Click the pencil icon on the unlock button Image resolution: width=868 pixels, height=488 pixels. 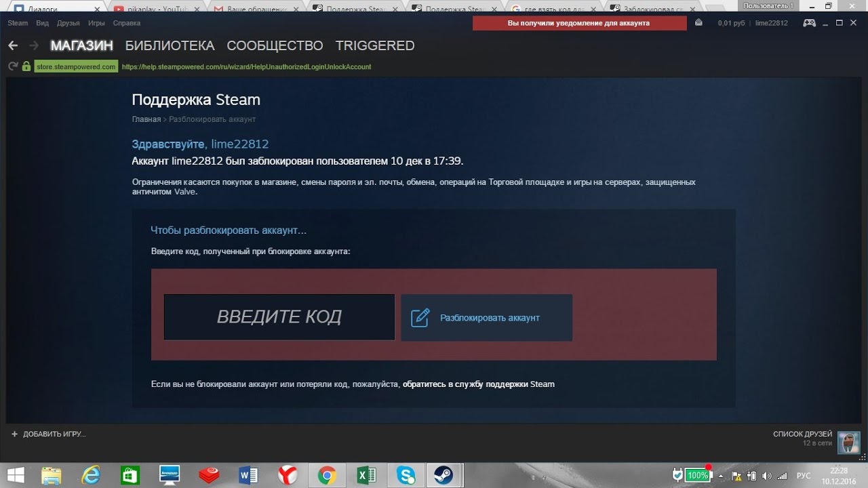coord(420,317)
